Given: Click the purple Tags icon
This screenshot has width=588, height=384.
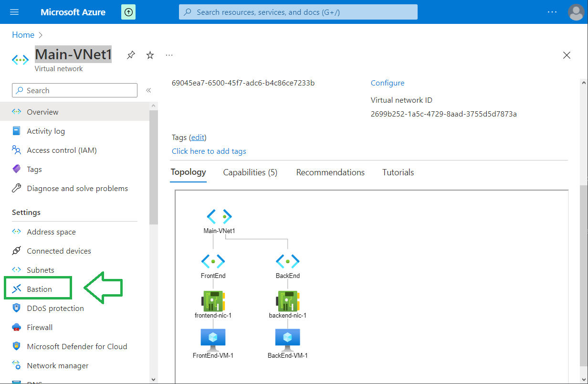Looking at the screenshot, I should (17, 169).
